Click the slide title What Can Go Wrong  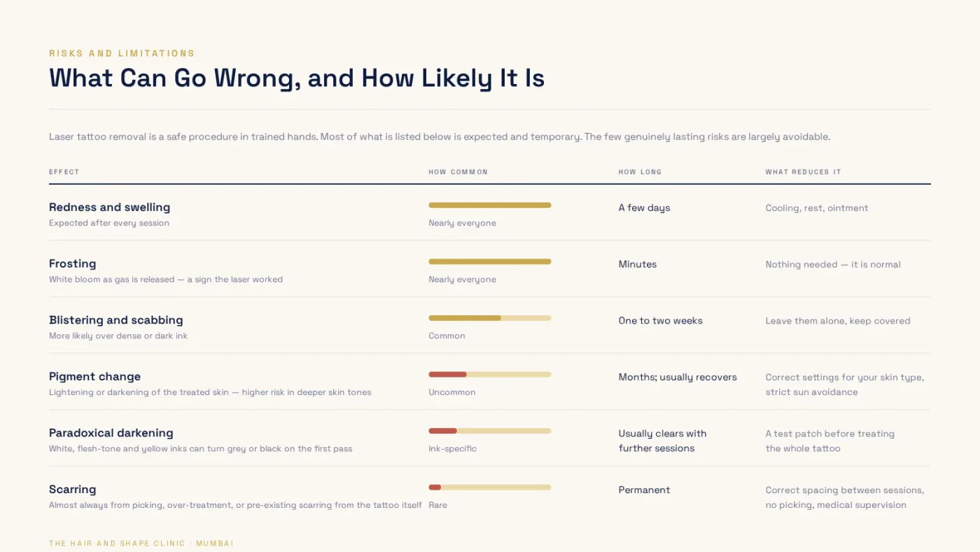point(297,78)
